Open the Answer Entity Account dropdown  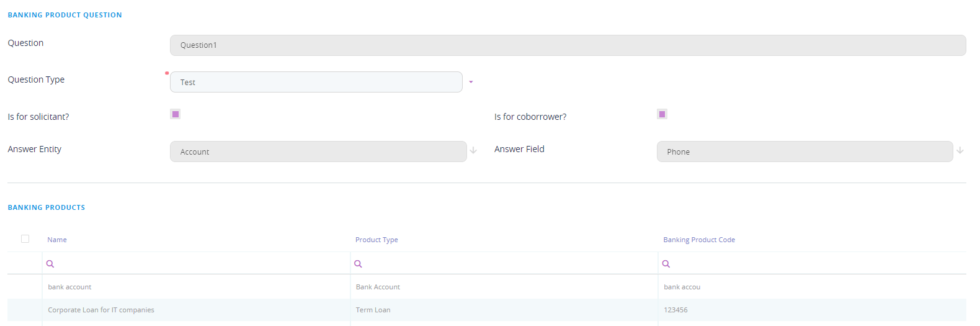tap(318, 152)
